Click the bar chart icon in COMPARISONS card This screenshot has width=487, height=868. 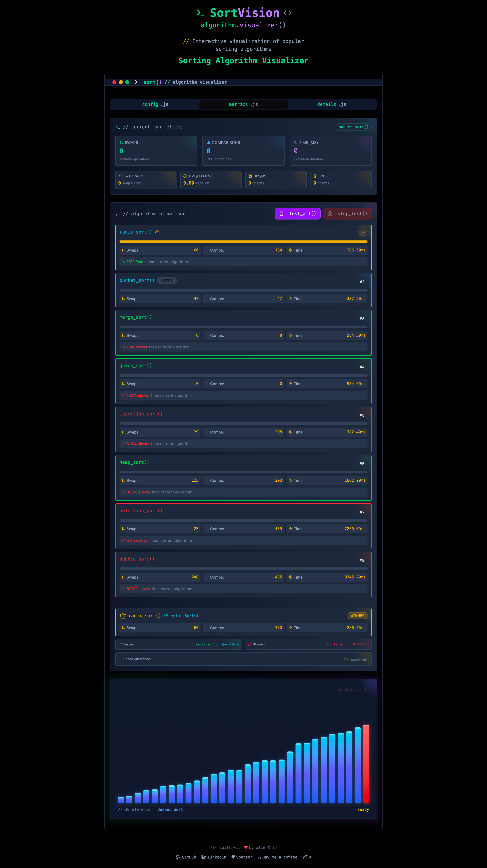[209, 142]
